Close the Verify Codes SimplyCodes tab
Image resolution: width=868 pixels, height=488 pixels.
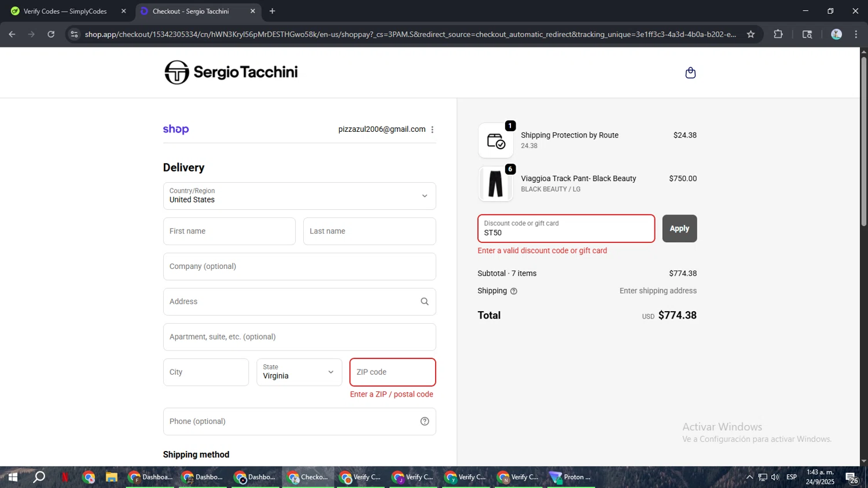[123, 11]
